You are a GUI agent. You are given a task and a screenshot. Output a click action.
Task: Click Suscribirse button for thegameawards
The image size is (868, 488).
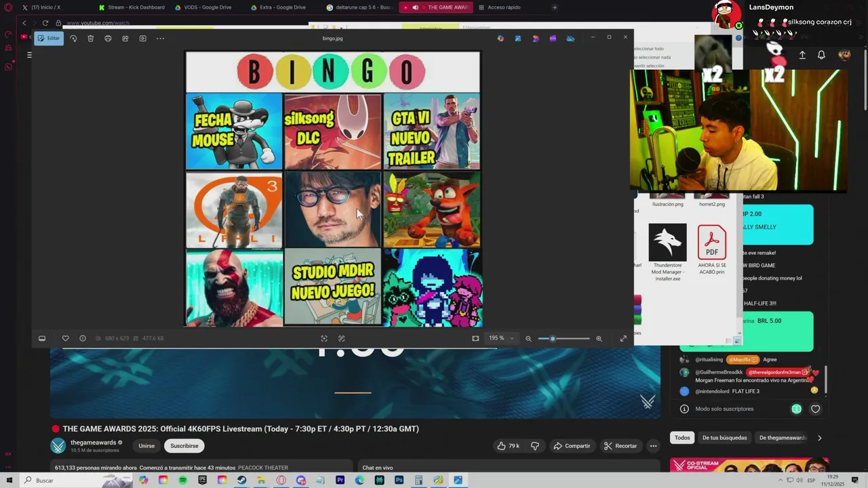[184, 446]
